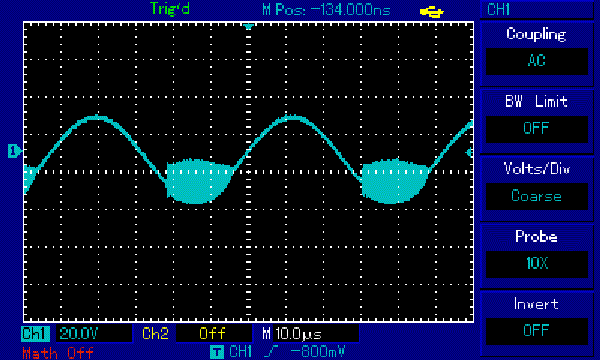
Task: Click the Ch2 channel label
Action: 155,334
